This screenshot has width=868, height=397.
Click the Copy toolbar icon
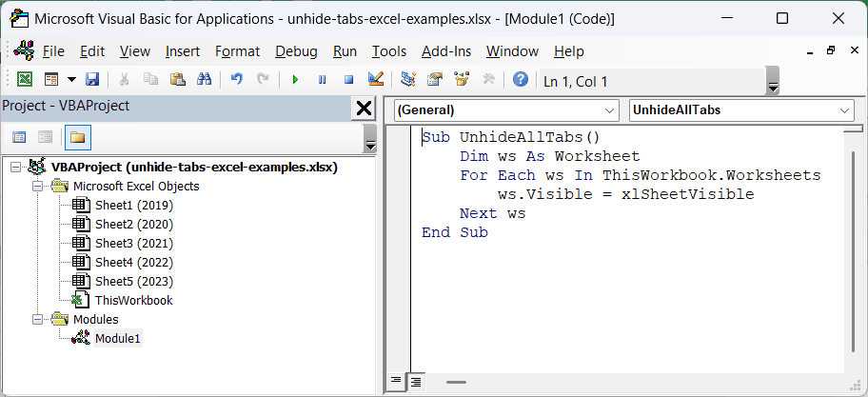click(150, 80)
